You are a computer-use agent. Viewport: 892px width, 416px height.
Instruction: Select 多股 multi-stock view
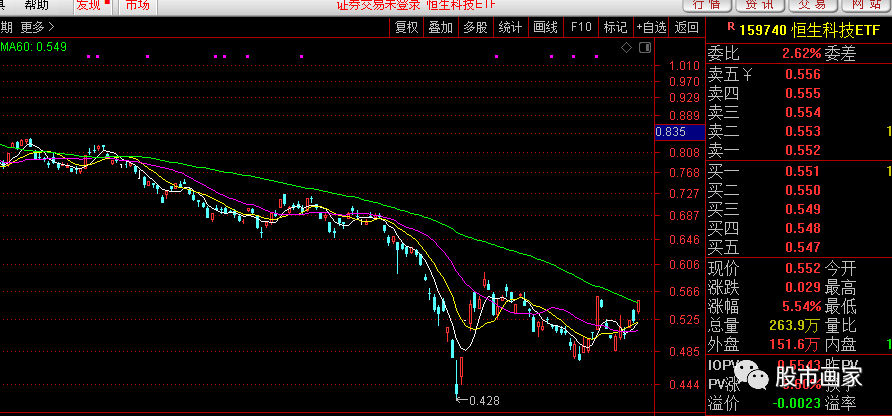(x=475, y=27)
